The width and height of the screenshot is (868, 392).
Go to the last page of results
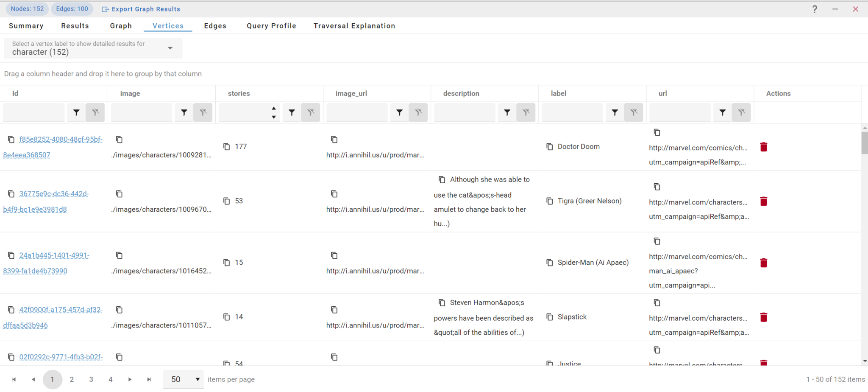click(149, 380)
